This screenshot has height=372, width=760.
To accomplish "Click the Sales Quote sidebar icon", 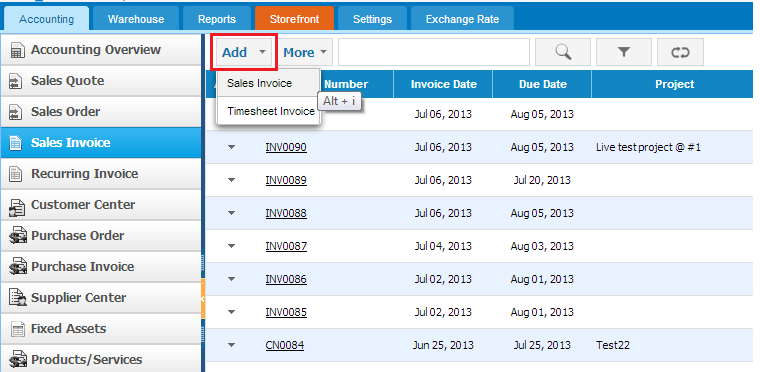I will pos(16,81).
